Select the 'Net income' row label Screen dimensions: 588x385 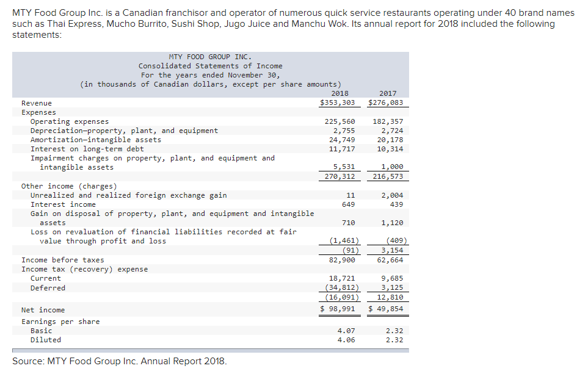click(43, 310)
